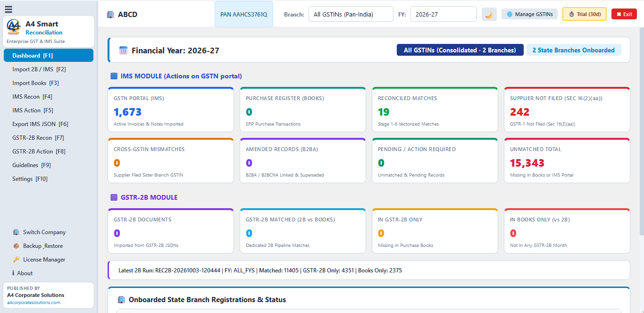The width and height of the screenshot is (644, 313).
Task: Click the Supplier Not Filed value 242
Action: click(520, 112)
